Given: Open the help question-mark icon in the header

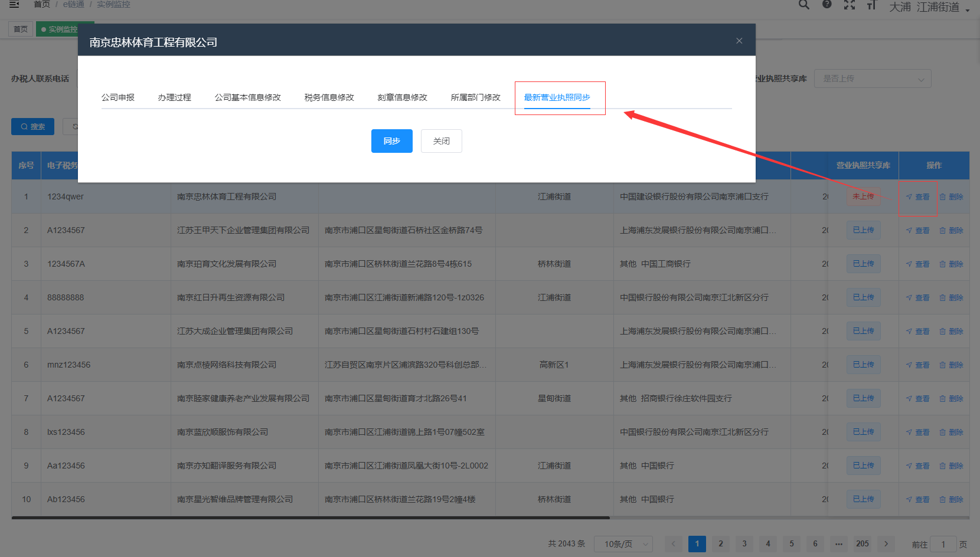Looking at the screenshot, I should coord(827,4).
